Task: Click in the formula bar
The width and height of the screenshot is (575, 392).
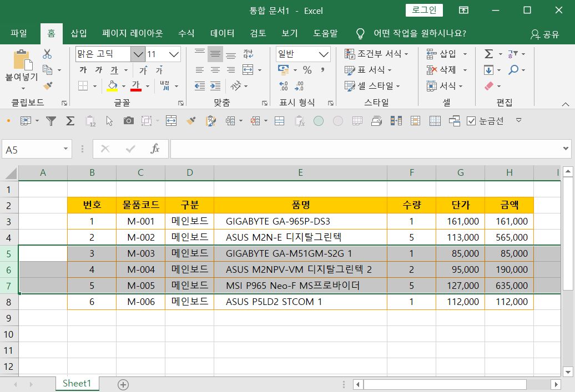Action: 366,149
